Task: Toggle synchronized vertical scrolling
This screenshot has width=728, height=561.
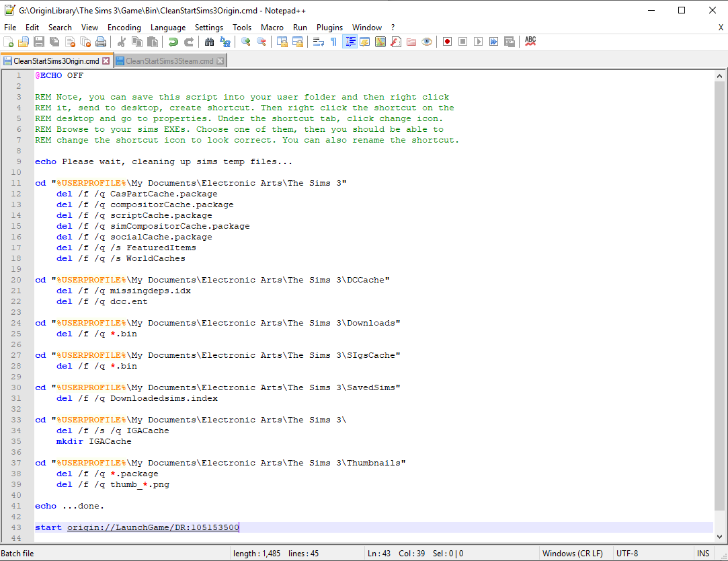Action: tap(282, 42)
